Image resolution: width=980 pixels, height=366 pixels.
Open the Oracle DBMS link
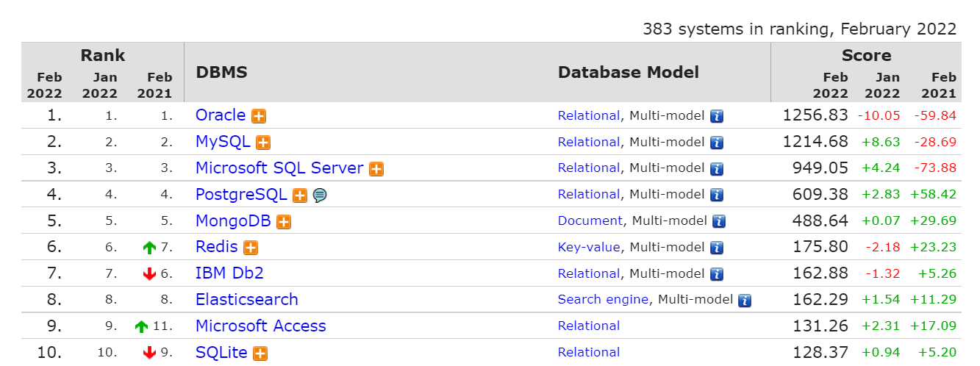[x=221, y=115]
